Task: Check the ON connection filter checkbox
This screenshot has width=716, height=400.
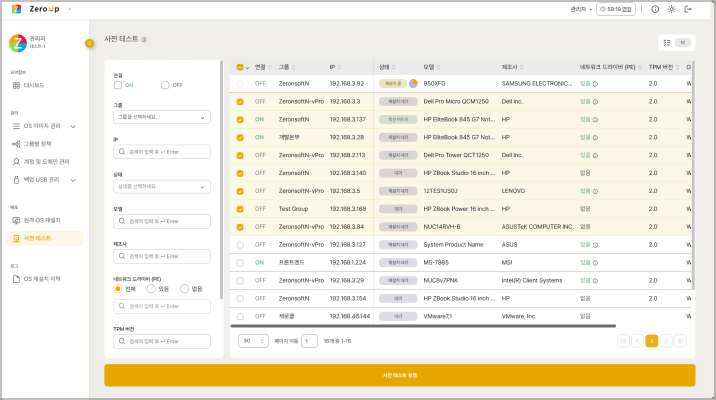Action: 118,85
